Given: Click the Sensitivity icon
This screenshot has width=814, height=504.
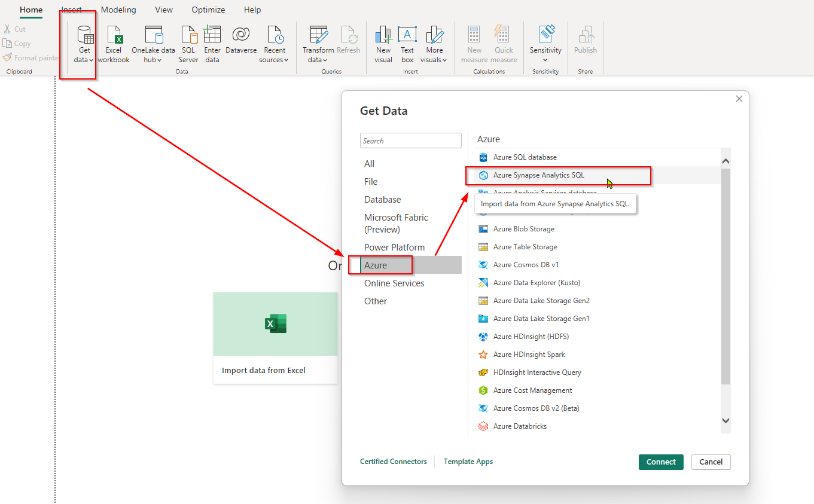Looking at the screenshot, I should (x=545, y=44).
